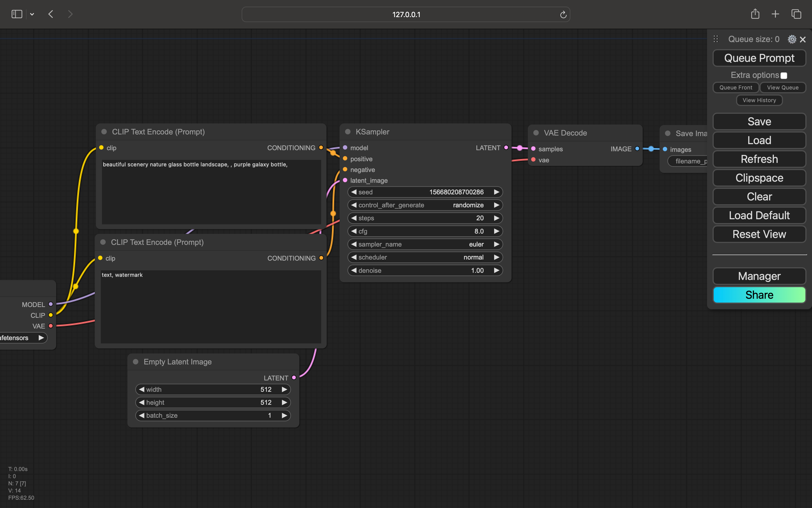Click the filename_prefix field in Save Image

click(688, 161)
